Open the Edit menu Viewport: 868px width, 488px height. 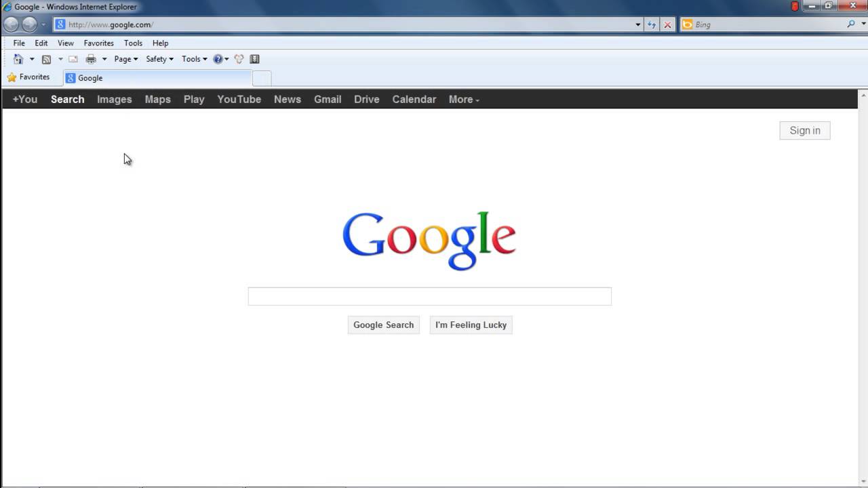coord(41,43)
